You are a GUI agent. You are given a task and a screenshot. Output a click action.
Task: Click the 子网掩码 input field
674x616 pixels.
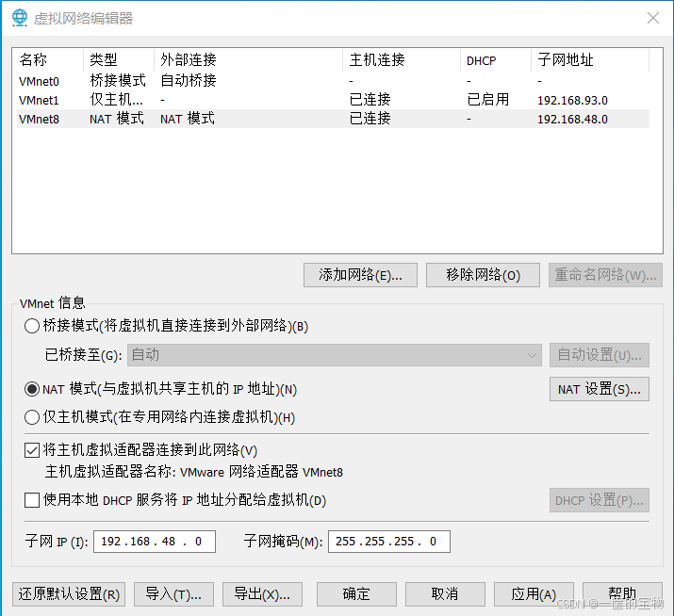coord(389,542)
